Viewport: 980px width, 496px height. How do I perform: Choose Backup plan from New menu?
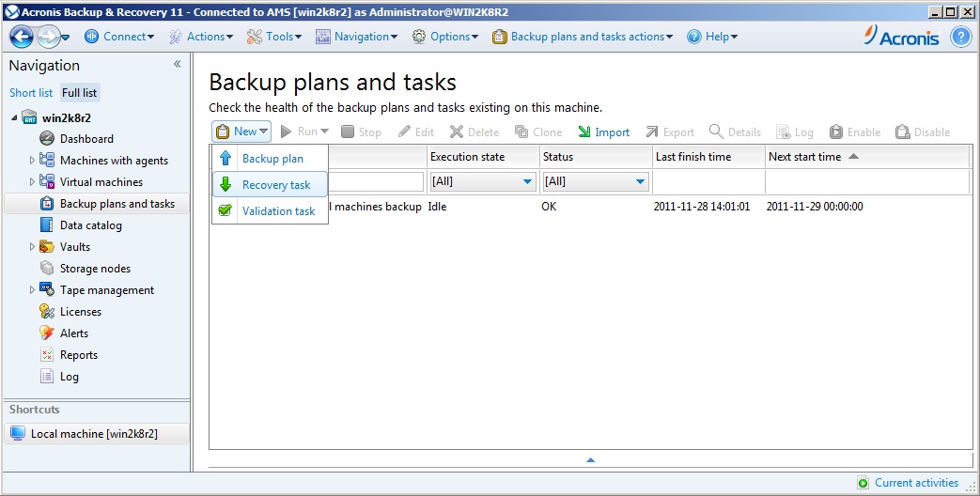tap(270, 158)
